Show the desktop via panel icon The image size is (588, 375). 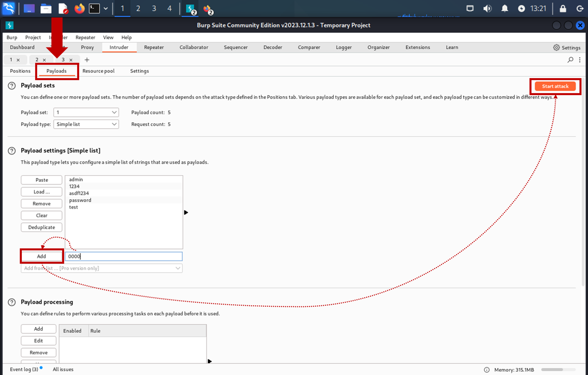29,9
